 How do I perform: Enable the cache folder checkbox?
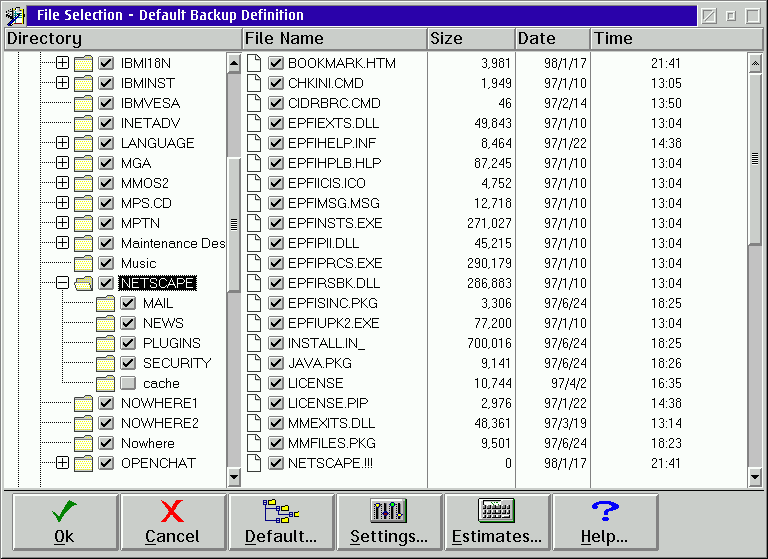click(x=128, y=383)
